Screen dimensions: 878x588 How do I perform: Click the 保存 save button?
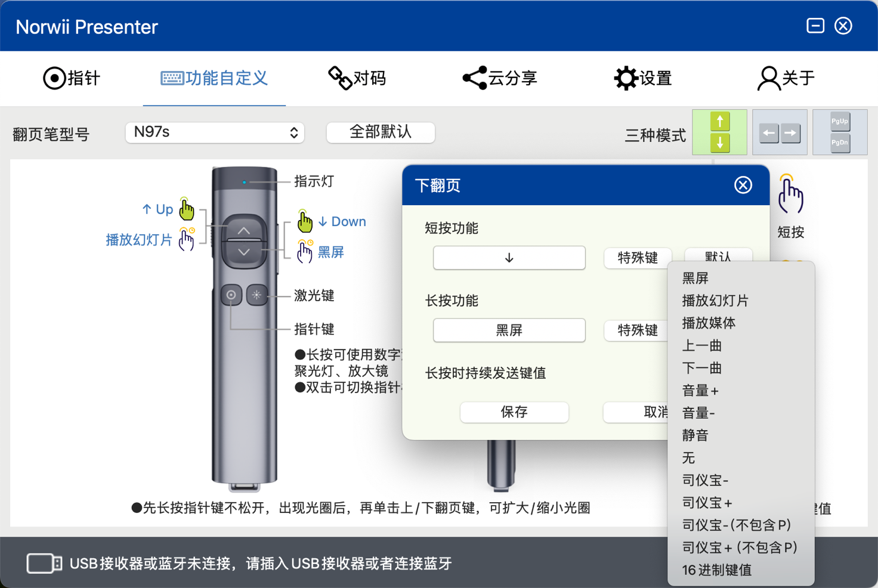[514, 412]
